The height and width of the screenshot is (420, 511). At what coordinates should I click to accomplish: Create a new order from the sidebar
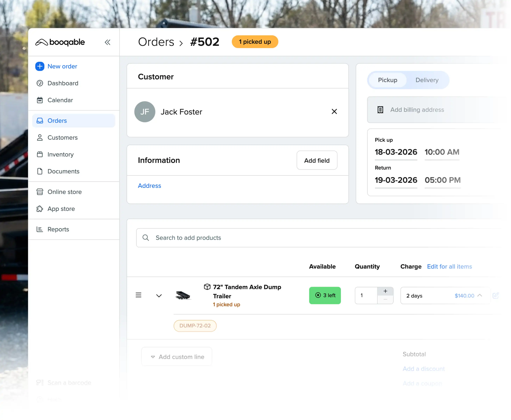point(62,66)
